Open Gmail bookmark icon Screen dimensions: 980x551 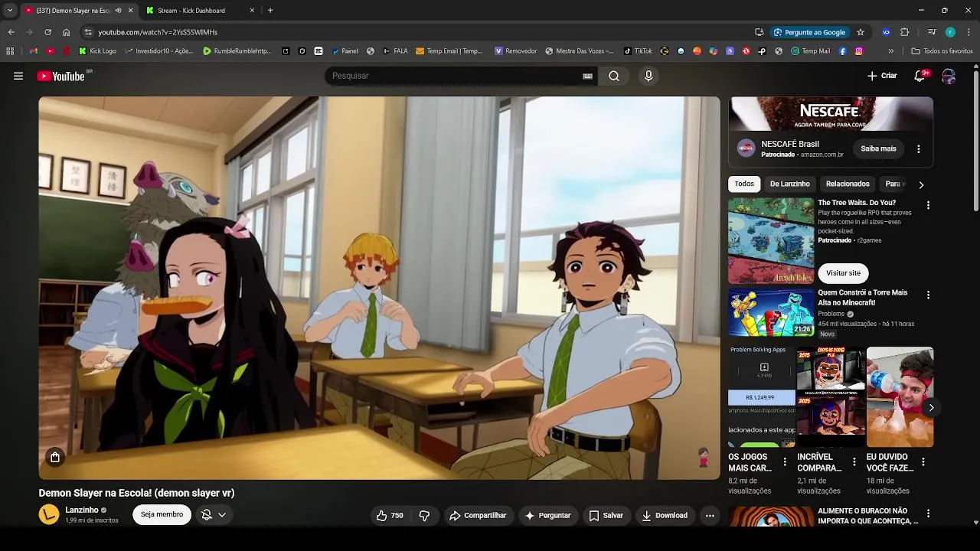[34, 51]
